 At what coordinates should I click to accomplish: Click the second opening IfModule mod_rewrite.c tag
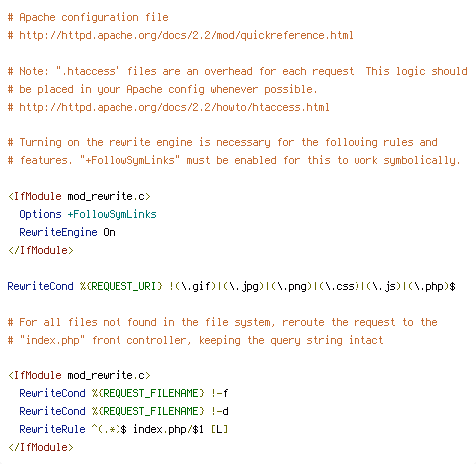click(x=80, y=375)
